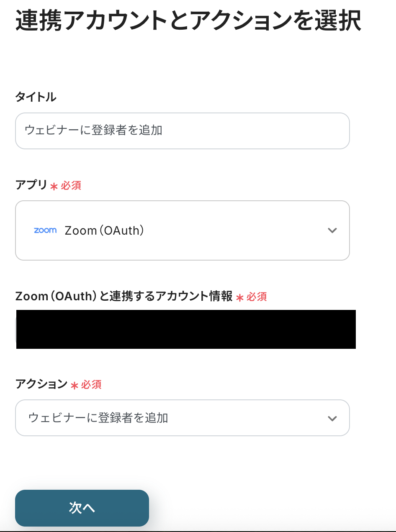Click the アクション field label

pos(41,384)
